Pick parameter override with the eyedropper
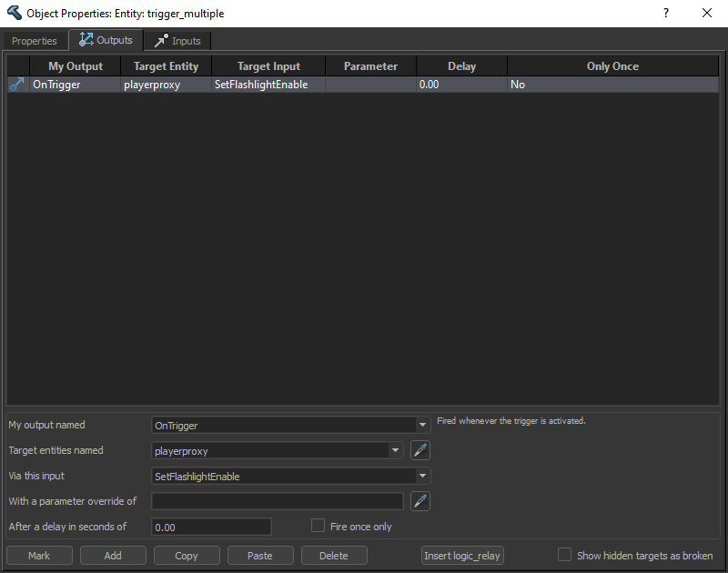Image resolution: width=728 pixels, height=573 pixels. [x=420, y=501]
